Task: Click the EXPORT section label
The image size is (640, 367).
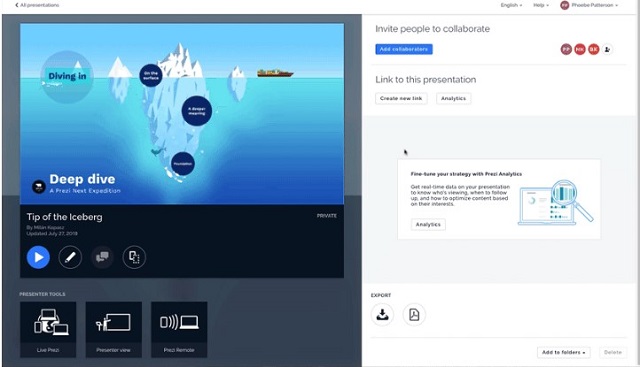Action: point(381,295)
